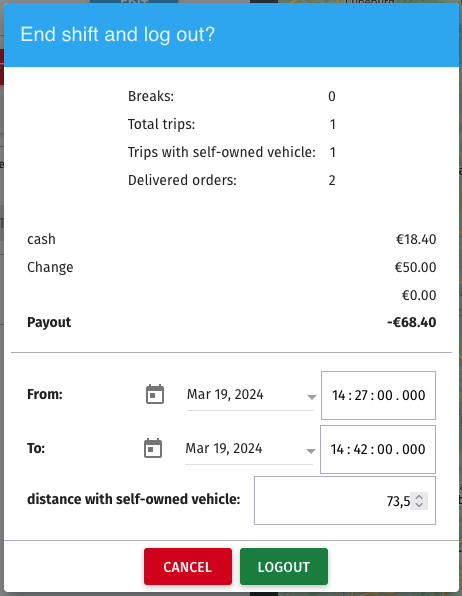Open the To date calendar icon
Viewport: 462px width, 596px height.
click(x=153, y=448)
